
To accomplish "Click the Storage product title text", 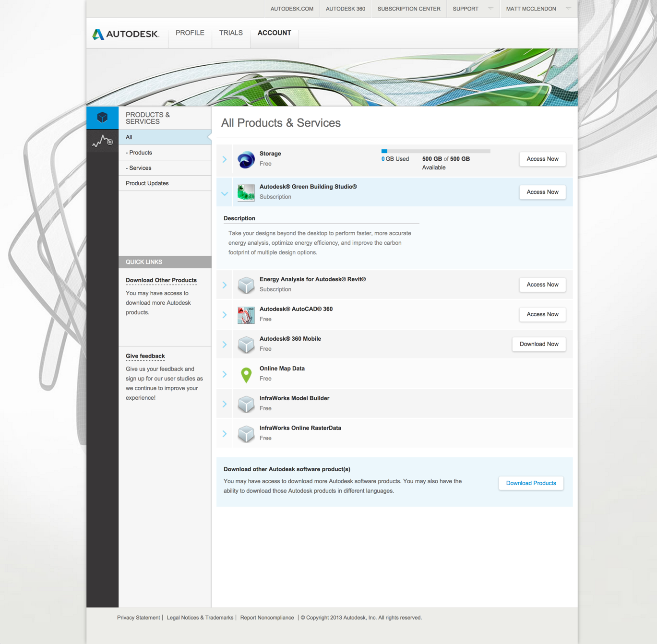I will pyautogui.click(x=270, y=154).
